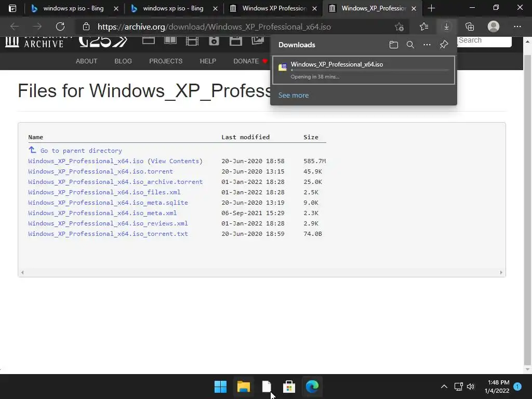
Task: Search downloads with magnifier icon
Action: coord(410,45)
